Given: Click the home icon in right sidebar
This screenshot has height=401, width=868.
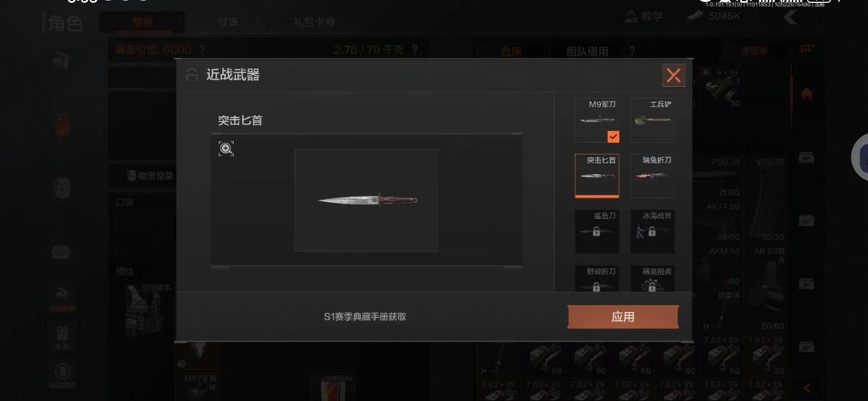Looking at the screenshot, I should (807, 94).
